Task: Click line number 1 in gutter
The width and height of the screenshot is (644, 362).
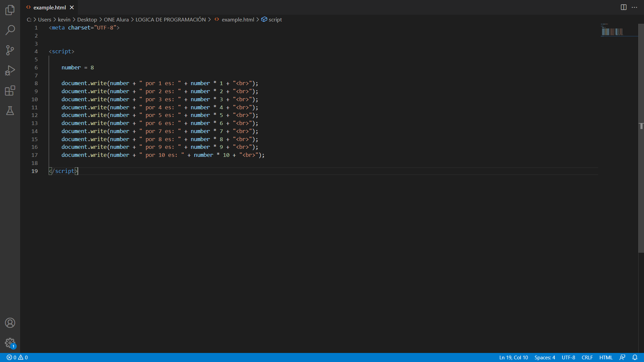Action: (36, 27)
